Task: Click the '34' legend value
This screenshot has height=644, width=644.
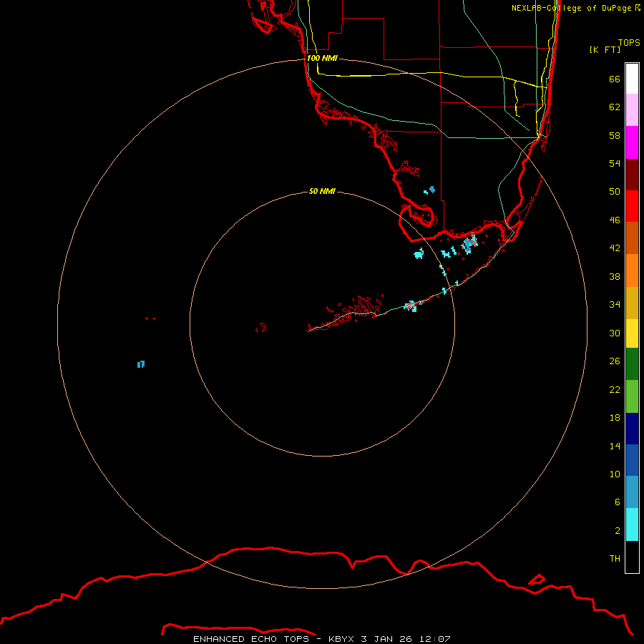Action: 615,305
